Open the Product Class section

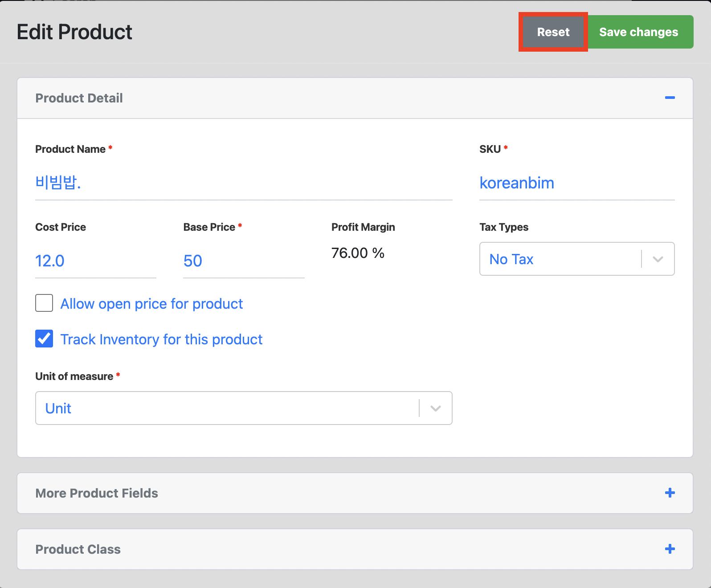tap(78, 549)
